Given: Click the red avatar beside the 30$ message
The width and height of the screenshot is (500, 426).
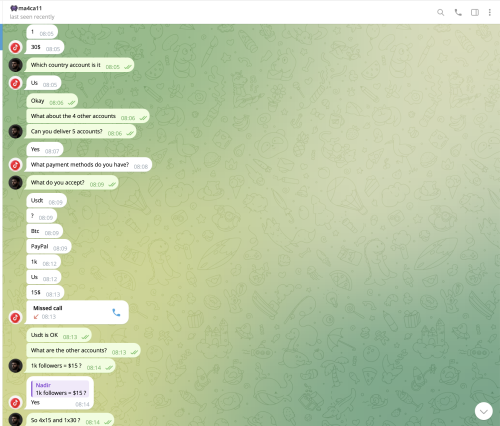Looking at the screenshot, I should (x=15, y=47).
